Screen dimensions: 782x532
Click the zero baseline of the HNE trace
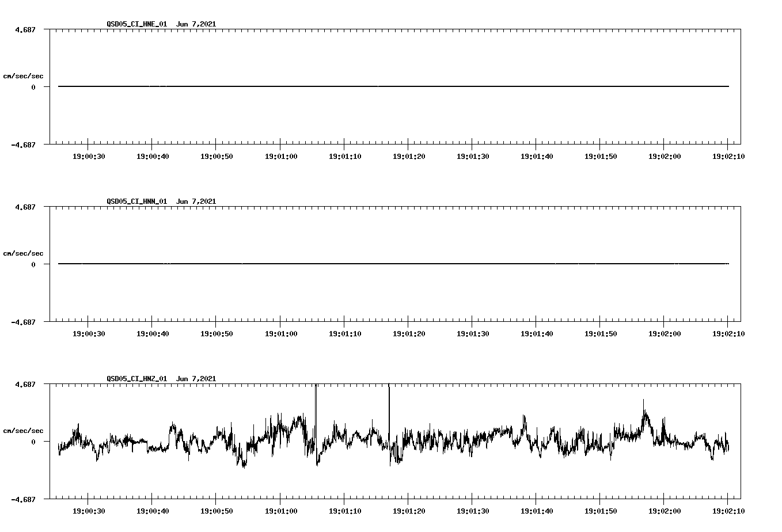tap(346, 86)
